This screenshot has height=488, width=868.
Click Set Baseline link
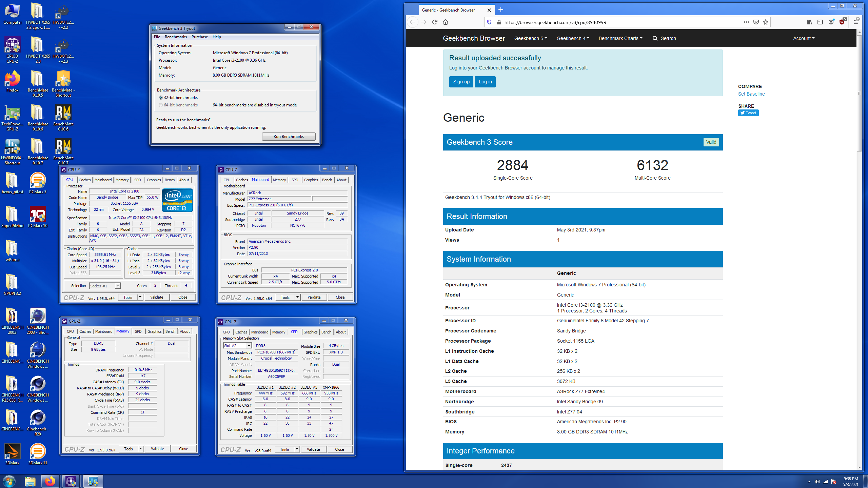751,94
